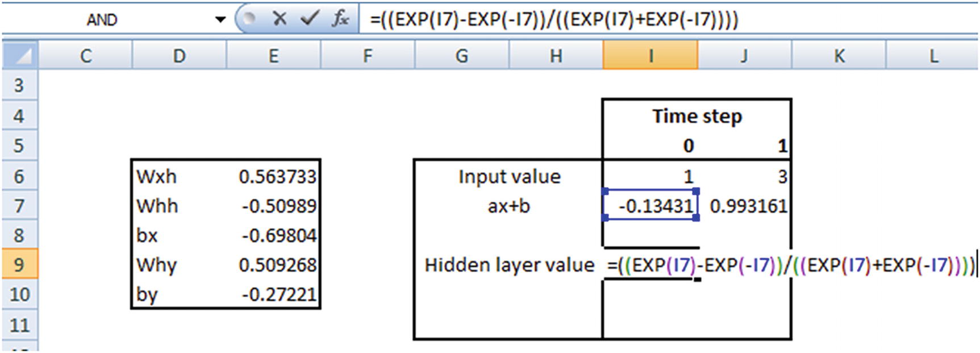Screen dimensions: 980x353
Task: Click time step 0 cell
Action: [x=650, y=146]
